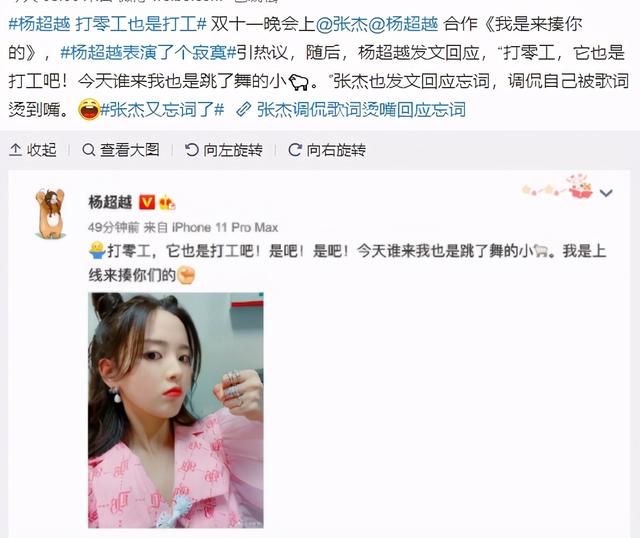Open 杨超越's bear avatar profile
Screen dimensions: 640x538
tap(50, 213)
